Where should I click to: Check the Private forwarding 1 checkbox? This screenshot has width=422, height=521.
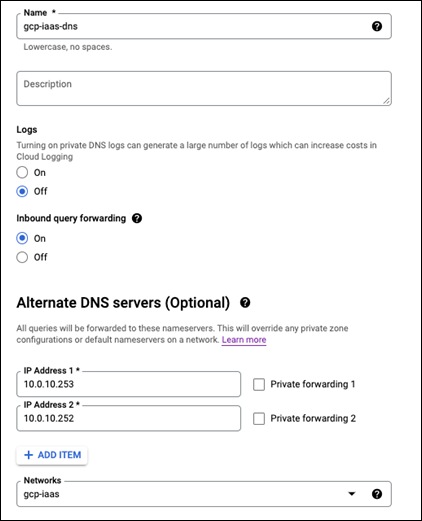coord(259,384)
